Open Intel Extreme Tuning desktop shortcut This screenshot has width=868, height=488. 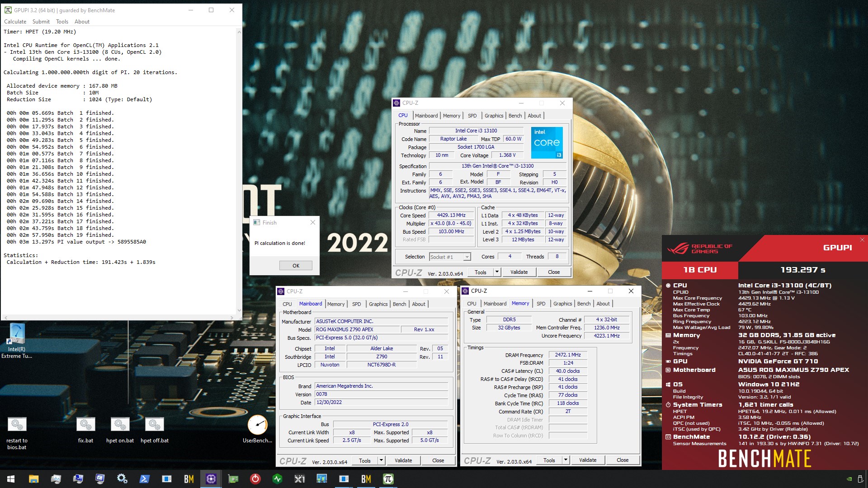point(17,341)
